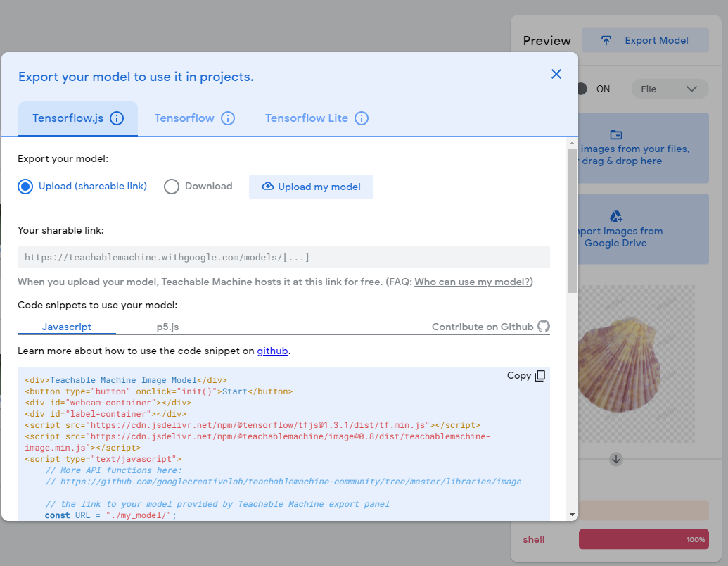Click the 'Preview' panel heading
This screenshot has width=728, height=566.
tap(547, 41)
